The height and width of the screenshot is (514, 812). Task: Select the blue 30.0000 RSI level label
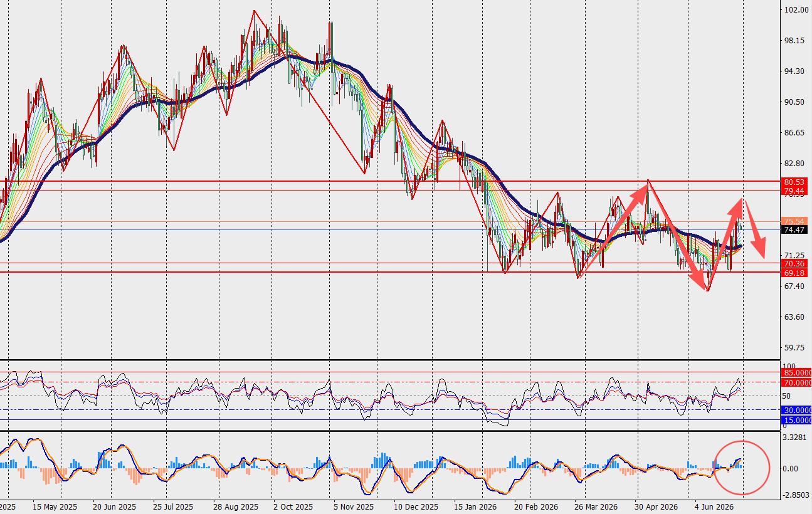click(796, 410)
